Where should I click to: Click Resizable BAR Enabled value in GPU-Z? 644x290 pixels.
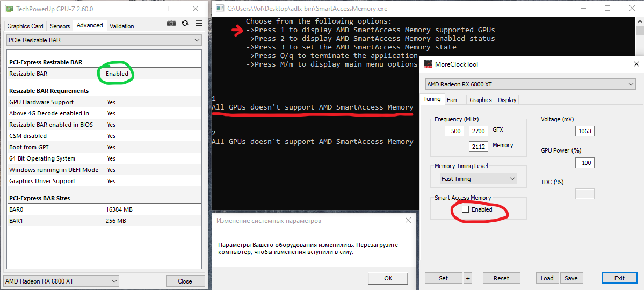[117, 74]
